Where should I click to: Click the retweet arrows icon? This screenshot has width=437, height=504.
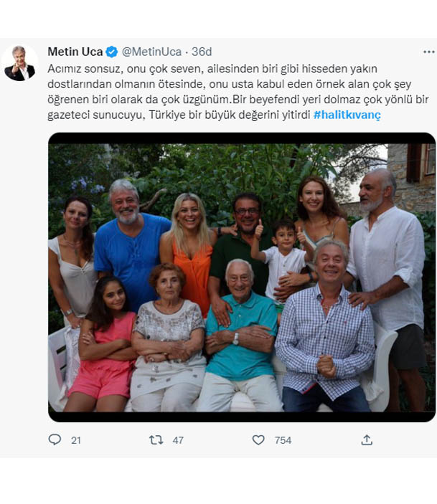(156, 439)
